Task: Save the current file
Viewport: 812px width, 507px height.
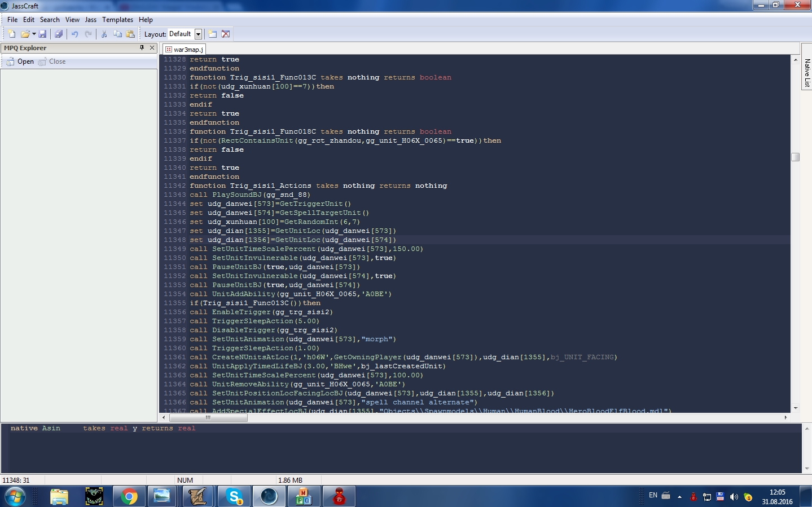Action: pyautogui.click(x=42, y=34)
